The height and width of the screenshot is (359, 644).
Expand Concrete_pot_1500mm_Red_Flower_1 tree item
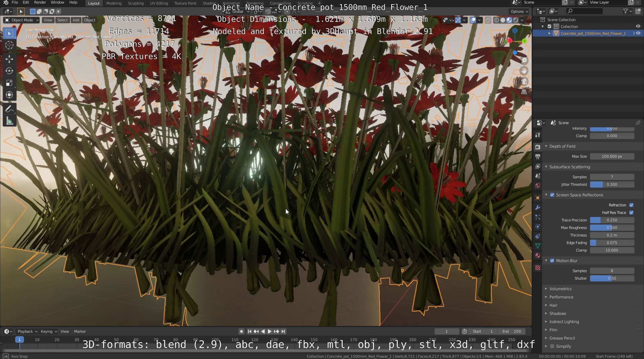[549, 33]
